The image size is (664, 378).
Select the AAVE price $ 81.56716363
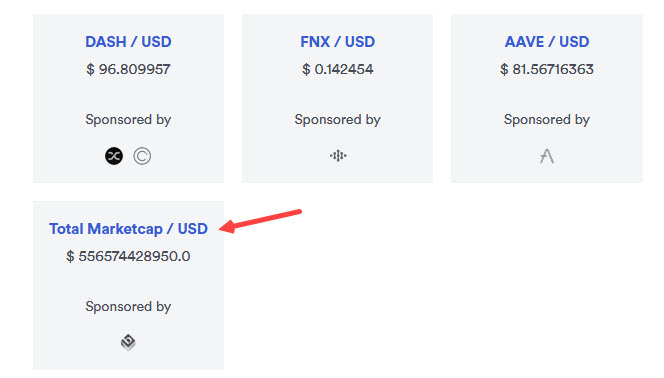point(547,69)
